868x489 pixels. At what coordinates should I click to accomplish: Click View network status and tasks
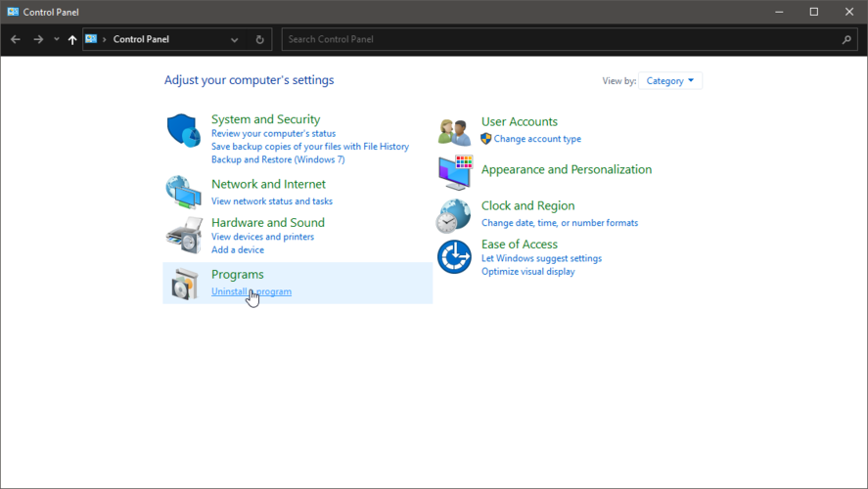(x=271, y=201)
